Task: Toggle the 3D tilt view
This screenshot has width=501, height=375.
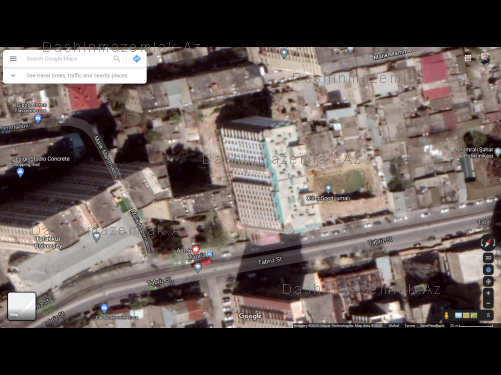Action: (488, 258)
